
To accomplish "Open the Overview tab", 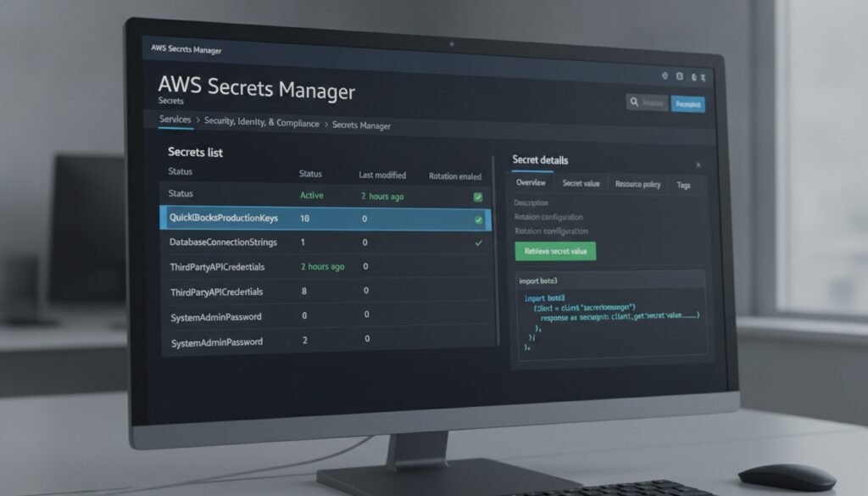I will (x=531, y=182).
